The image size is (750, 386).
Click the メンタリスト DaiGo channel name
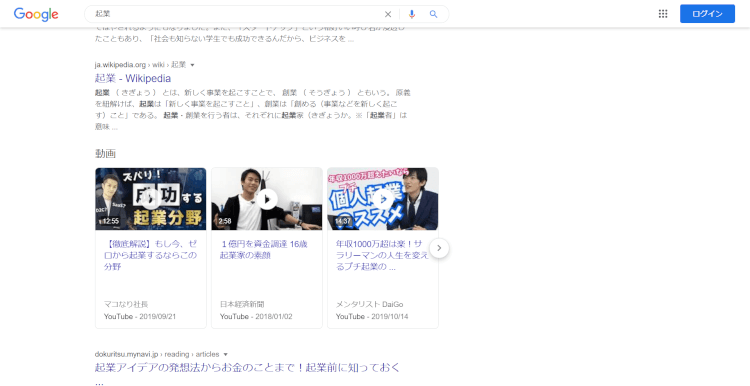pos(369,304)
